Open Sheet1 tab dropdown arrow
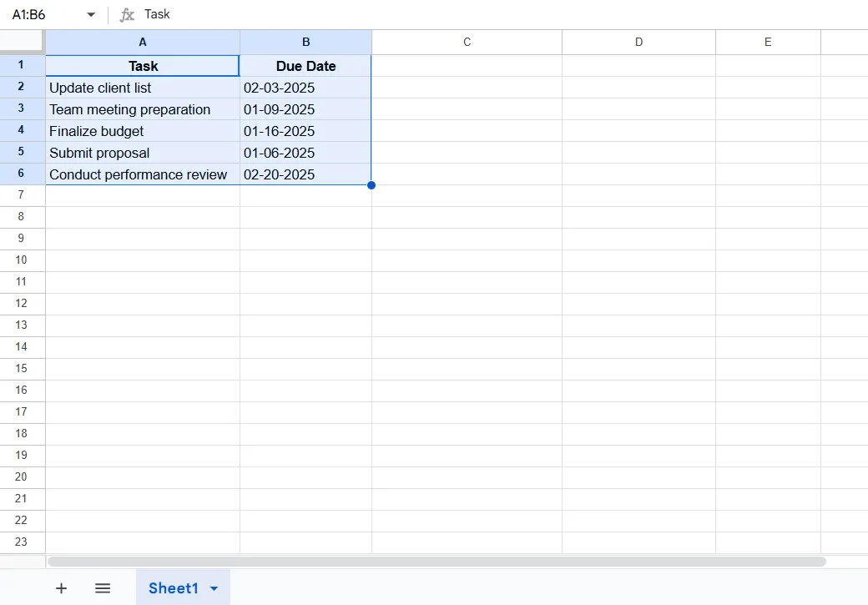Viewport: 868px width, 605px height. coord(214,589)
